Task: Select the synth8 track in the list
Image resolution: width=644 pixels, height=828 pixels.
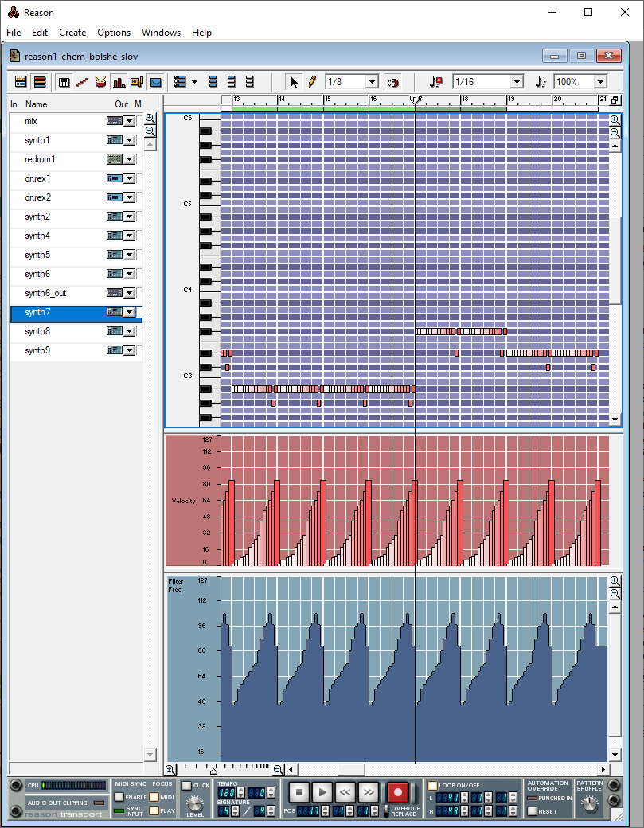Action: coord(37,331)
